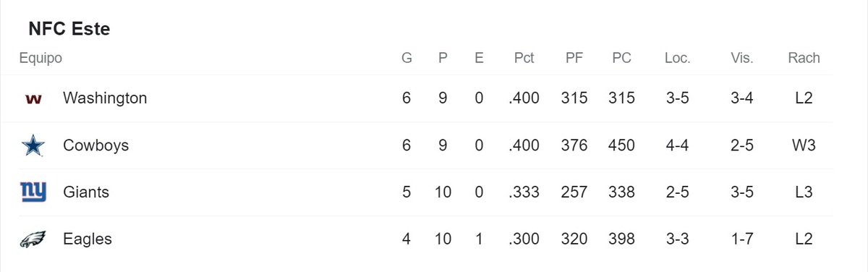Click the Eagles 1-7 away record
This screenshot has height=272, width=868.
(742, 239)
